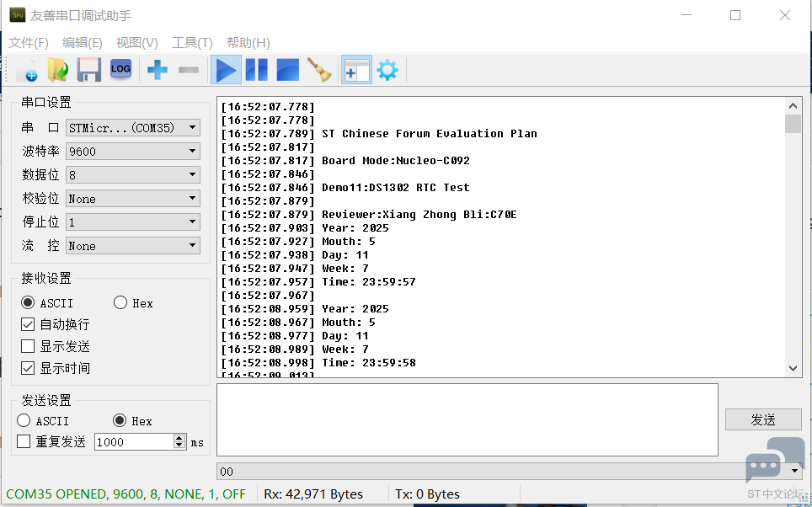812x507 pixels.
Task: Enable the 重复发送 checkbox
Action: (x=24, y=441)
